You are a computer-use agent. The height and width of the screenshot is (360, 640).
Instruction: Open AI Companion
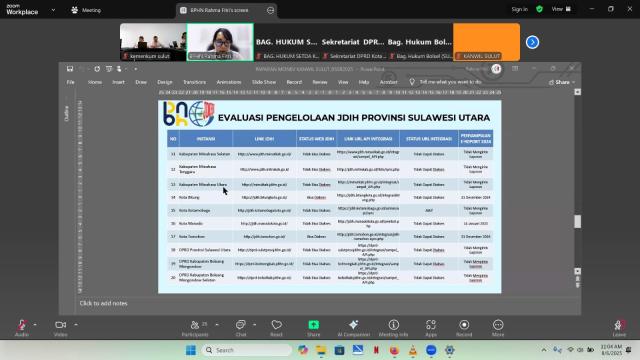pyautogui.click(x=353, y=328)
